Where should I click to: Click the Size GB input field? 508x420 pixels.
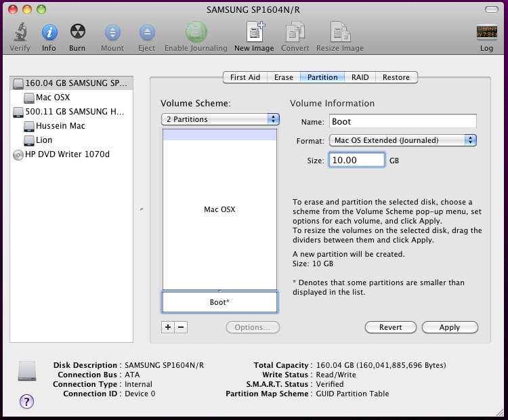(x=357, y=160)
